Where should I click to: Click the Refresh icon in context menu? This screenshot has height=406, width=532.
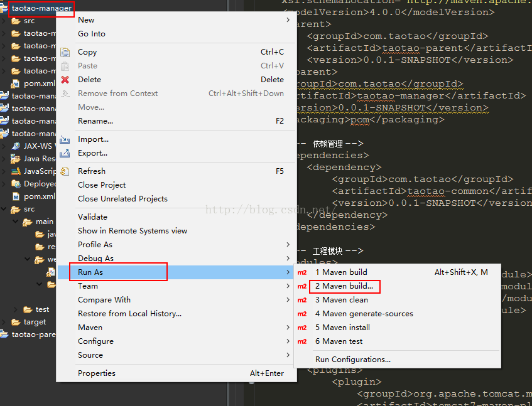pyautogui.click(x=65, y=171)
